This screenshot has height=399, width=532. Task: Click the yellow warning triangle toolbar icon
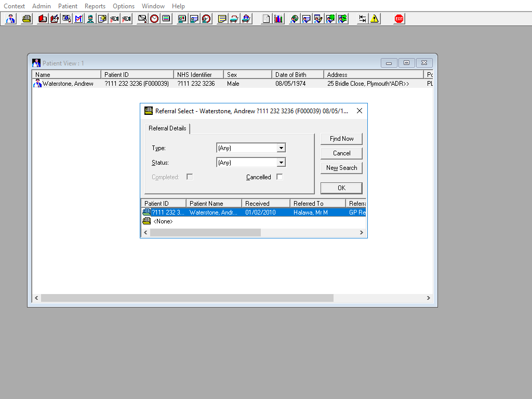(x=374, y=19)
